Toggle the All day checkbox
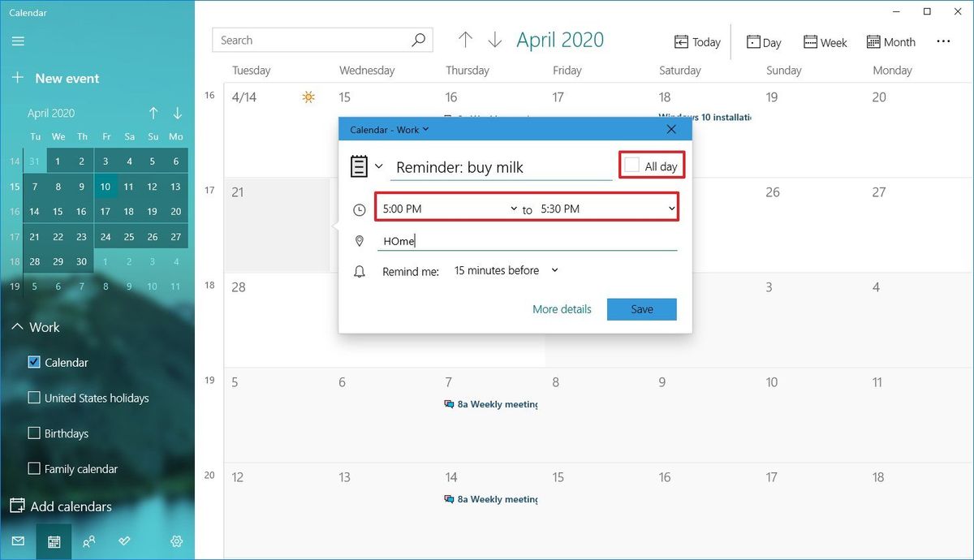Viewport: 974px width, 560px height. pyautogui.click(x=631, y=164)
